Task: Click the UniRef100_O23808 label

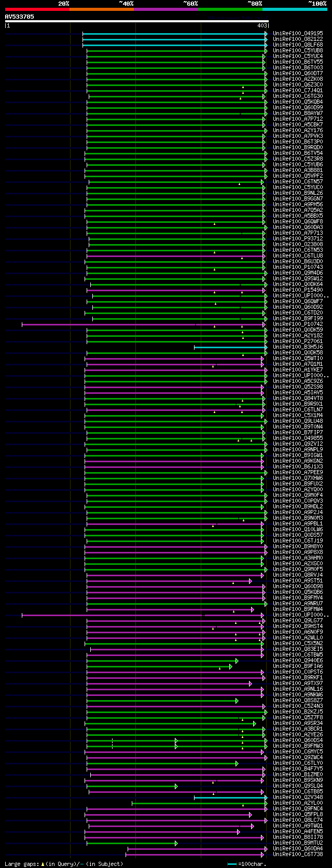Action: [298, 244]
